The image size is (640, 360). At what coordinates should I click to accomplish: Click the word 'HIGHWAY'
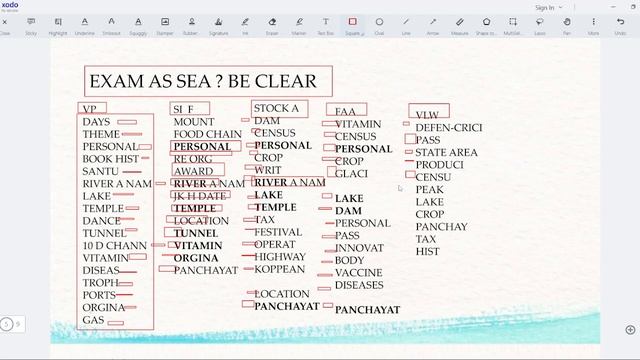click(x=280, y=257)
